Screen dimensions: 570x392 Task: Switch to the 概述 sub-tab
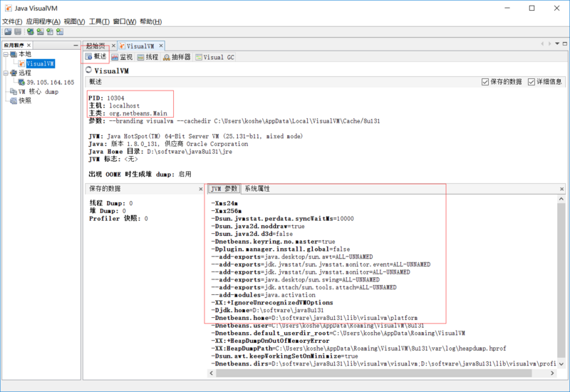[96, 56]
